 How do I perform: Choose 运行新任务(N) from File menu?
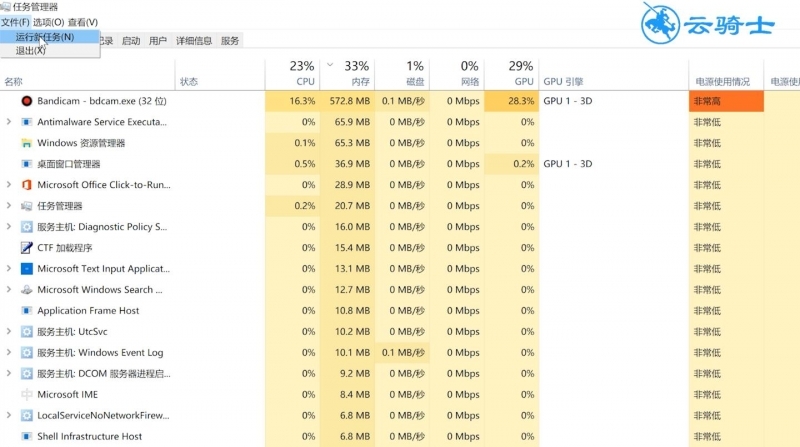click(x=49, y=37)
